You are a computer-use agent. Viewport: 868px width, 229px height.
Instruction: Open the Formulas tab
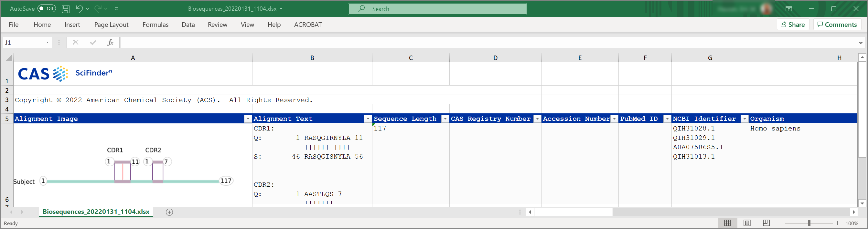click(x=155, y=25)
